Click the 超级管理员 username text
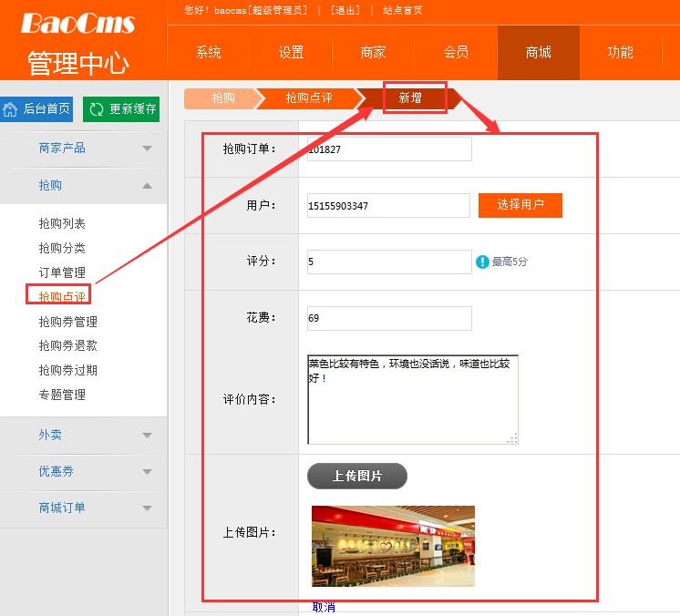Image resolution: width=680 pixels, height=616 pixels. pos(279,10)
